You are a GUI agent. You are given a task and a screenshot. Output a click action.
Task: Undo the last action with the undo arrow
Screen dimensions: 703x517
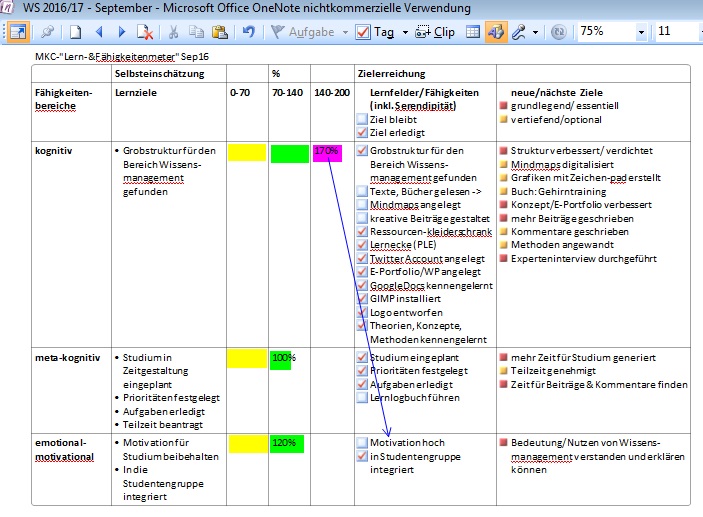[x=248, y=32]
